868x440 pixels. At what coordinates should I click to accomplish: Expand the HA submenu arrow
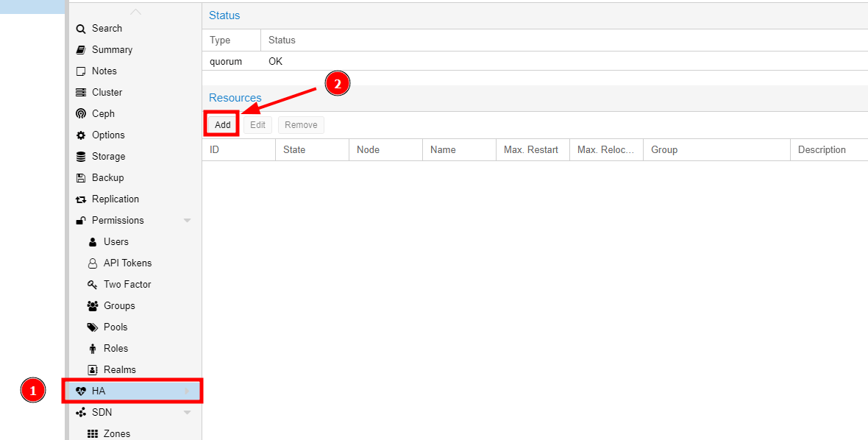(x=187, y=391)
